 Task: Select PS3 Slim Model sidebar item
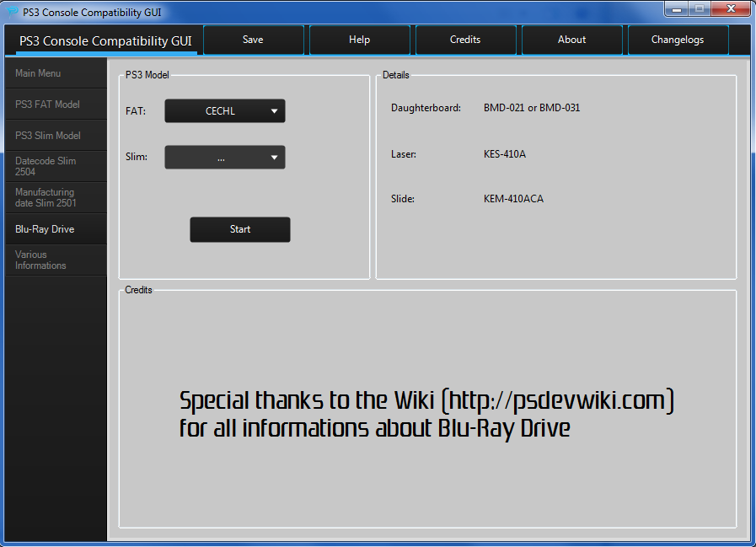click(56, 136)
